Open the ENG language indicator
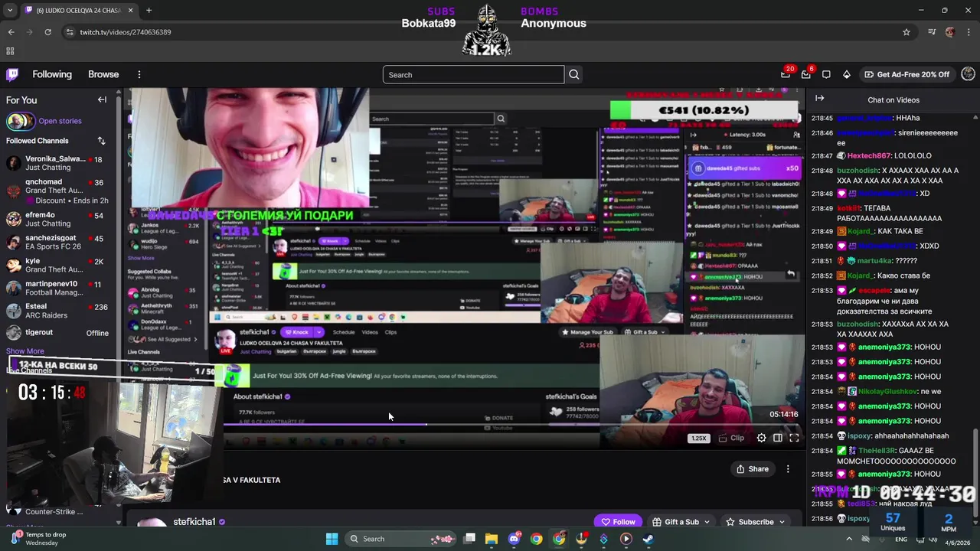Viewport: 980px width, 551px height. pyautogui.click(x=901, y=539)
